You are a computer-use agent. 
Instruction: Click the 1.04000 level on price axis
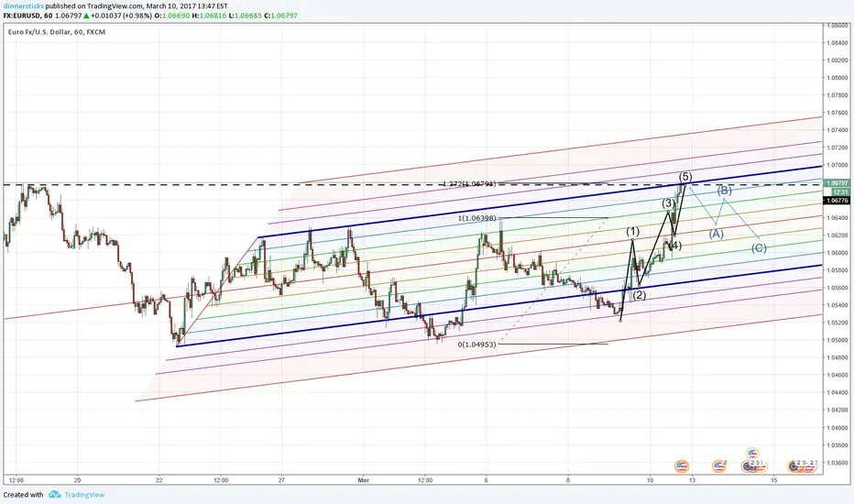point(838,428)
